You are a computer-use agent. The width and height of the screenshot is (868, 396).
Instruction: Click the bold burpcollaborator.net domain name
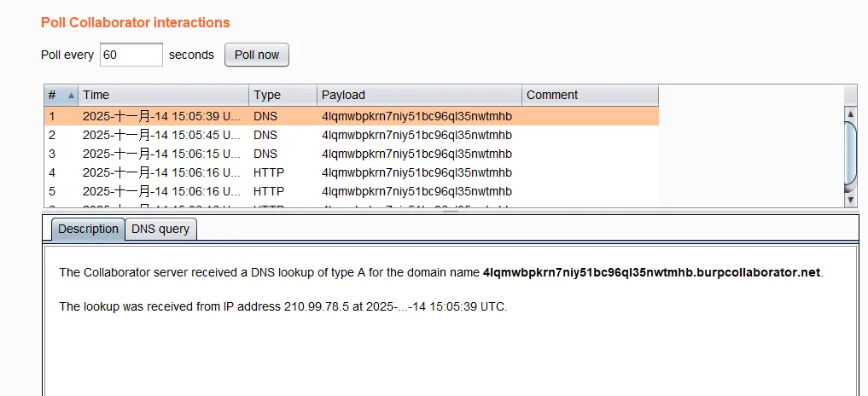pos(651,273)
